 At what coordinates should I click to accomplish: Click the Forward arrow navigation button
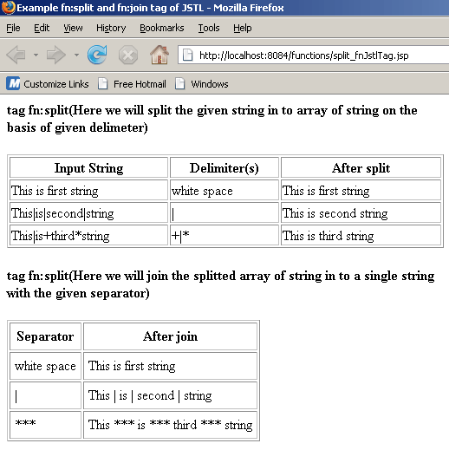55,55
